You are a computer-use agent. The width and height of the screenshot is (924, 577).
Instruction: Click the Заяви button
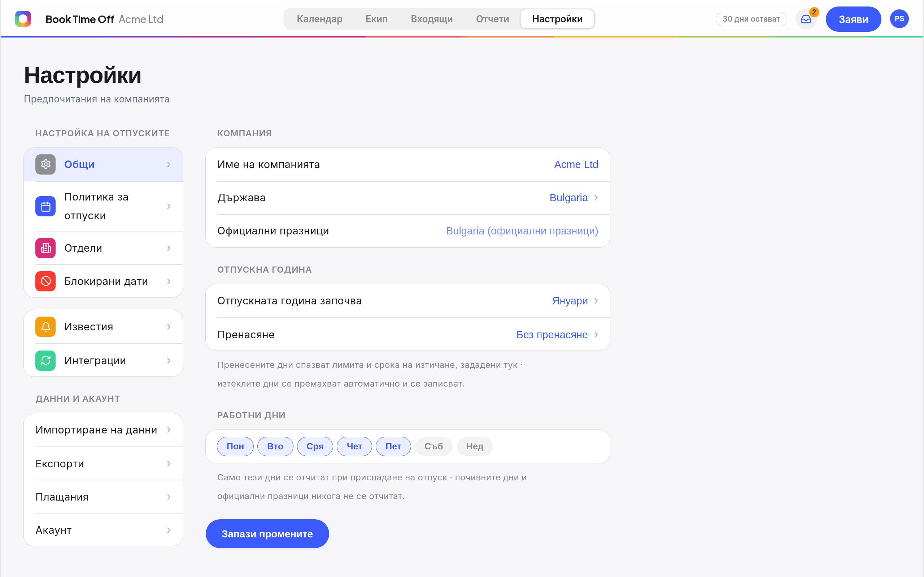click(x=853, y=19)
